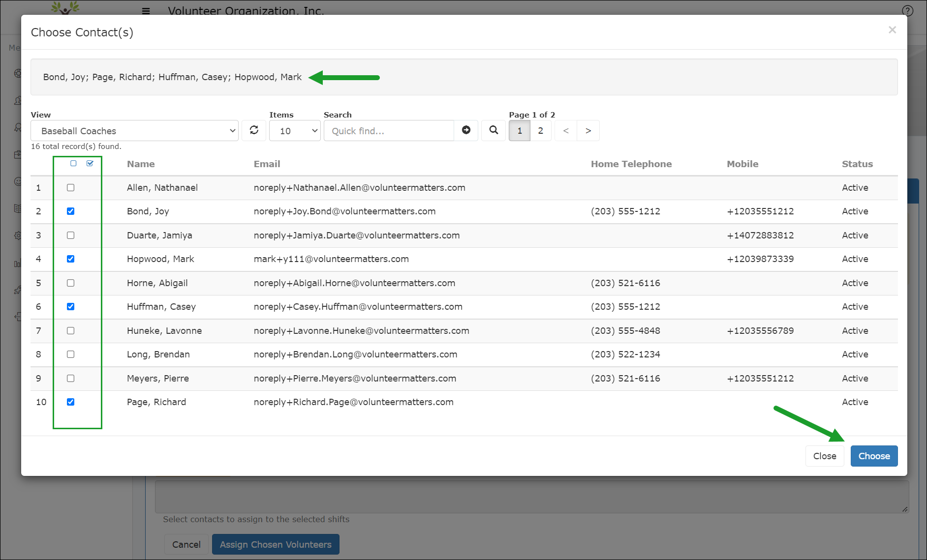Image resolution: width=927 pixels, height=560 pixels.
Task: Sort by the Email column header
Action: (267, 164)
